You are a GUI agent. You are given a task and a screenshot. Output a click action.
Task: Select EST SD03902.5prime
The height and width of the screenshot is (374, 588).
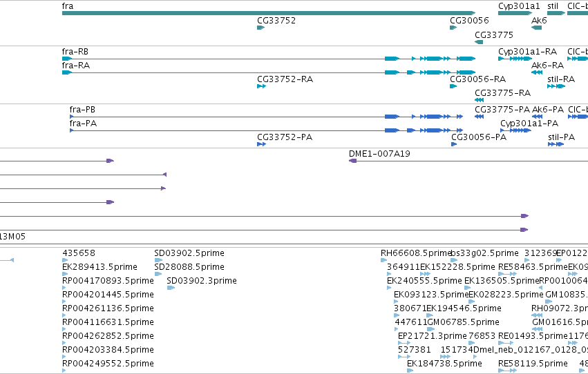[x=189, y=253]
